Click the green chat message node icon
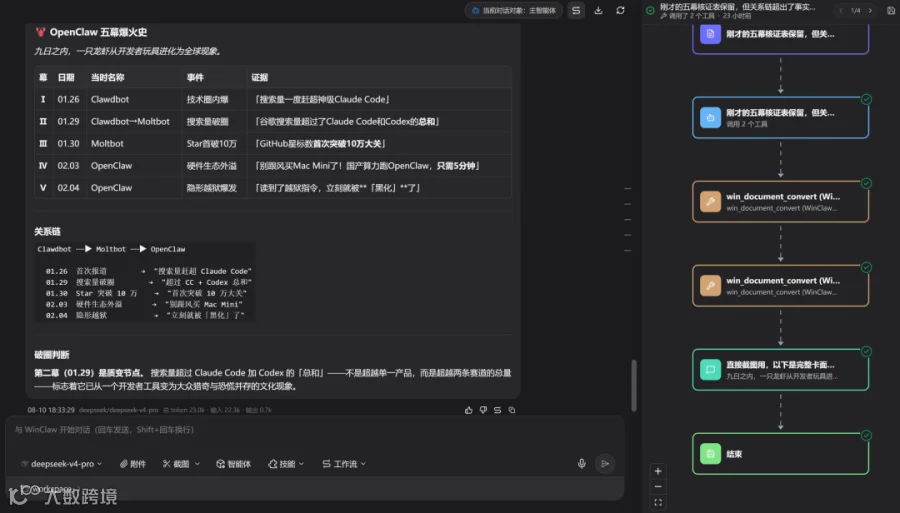Viewport: 900px width, 513px height. [710, 370]
